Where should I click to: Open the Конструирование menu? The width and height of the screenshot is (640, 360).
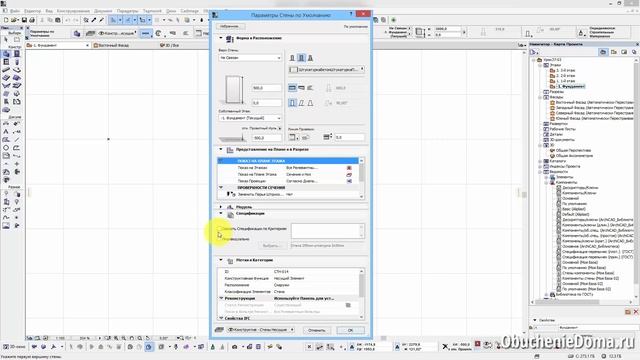coord(73,11)
